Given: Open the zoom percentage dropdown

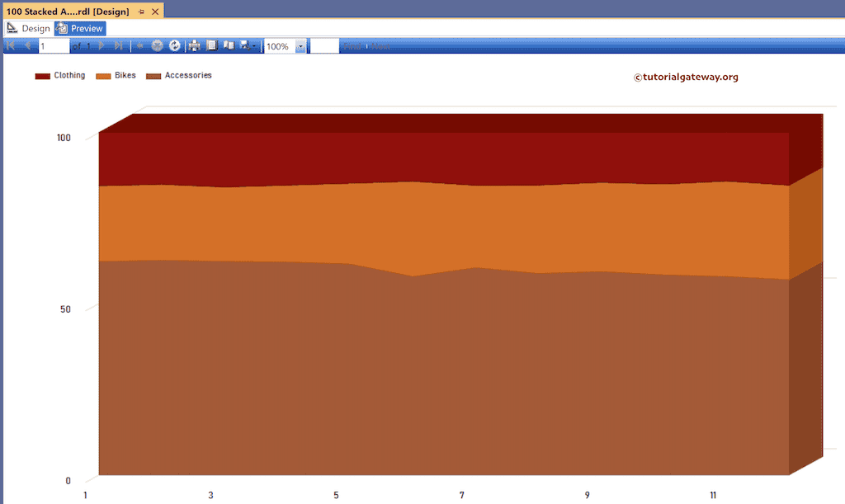Looking at the screenshot, I should [300, 47].
